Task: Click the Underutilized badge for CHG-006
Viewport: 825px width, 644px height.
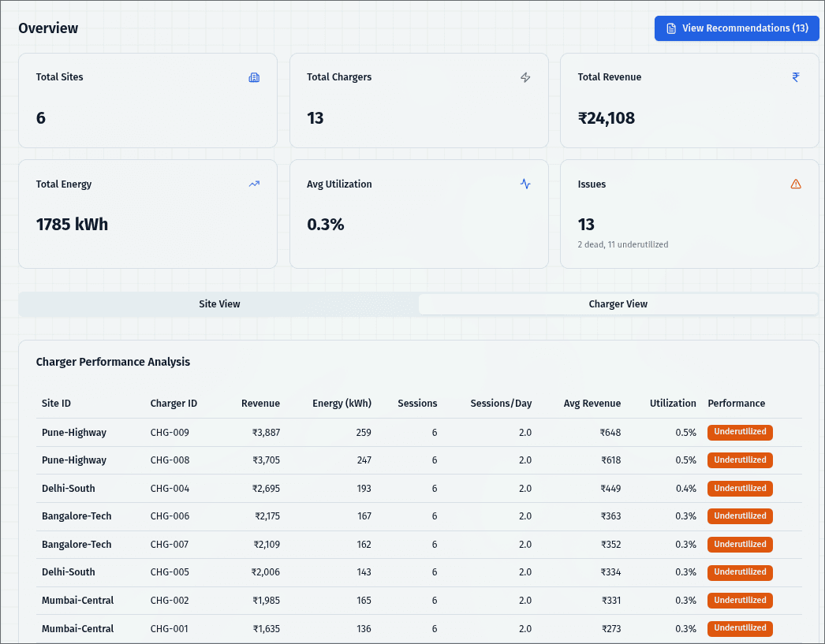Action: (740, 516)
